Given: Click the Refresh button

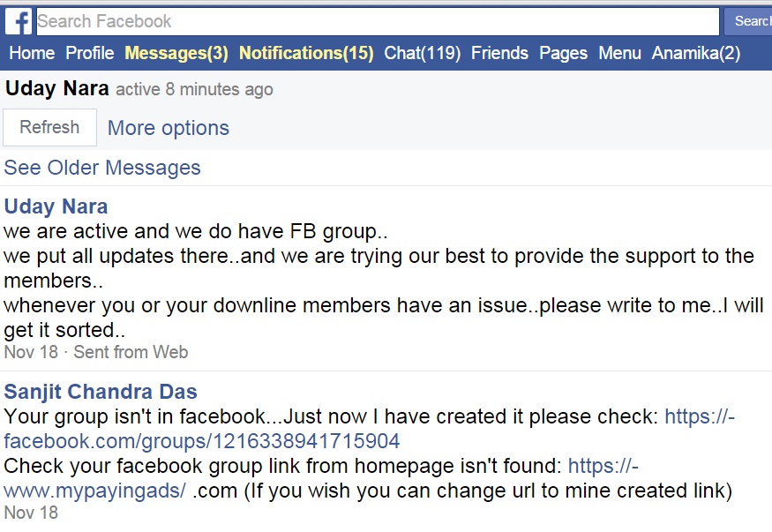Looking at the screenshot, I should [x=49, y=127].
